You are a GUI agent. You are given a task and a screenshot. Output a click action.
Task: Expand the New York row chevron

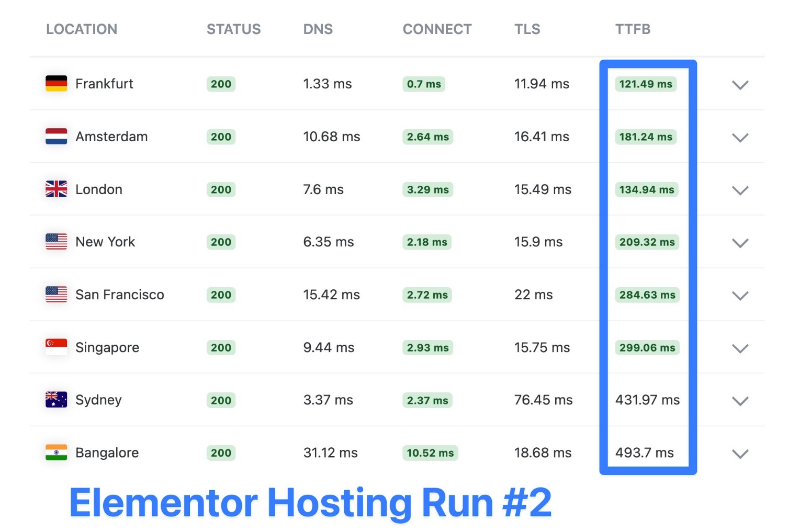(x=740, y=243)
